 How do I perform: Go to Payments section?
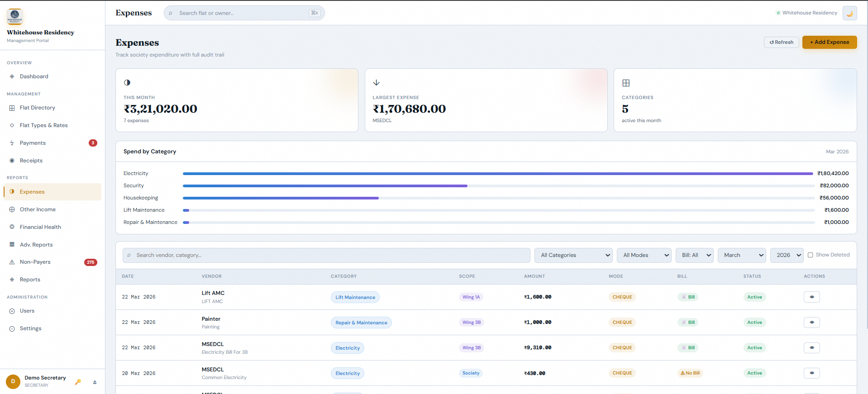tap(52, 143)
